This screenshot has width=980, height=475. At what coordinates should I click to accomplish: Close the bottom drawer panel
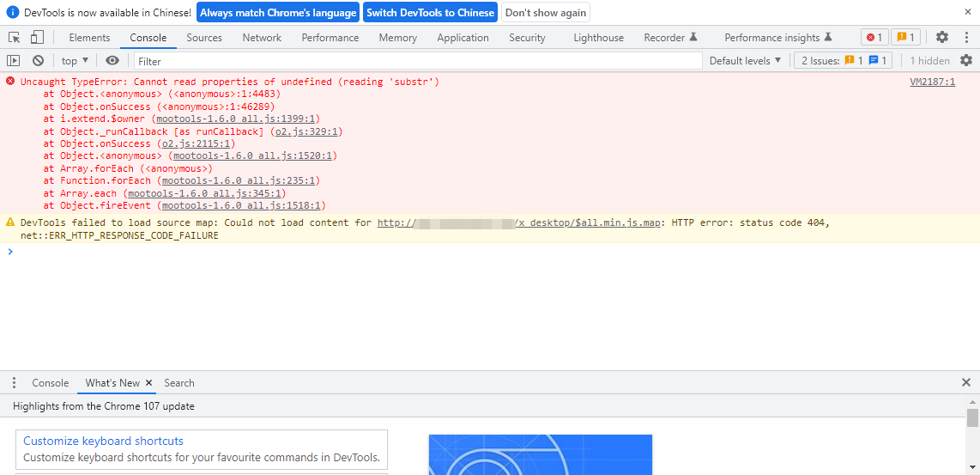[x=966, y=382]
